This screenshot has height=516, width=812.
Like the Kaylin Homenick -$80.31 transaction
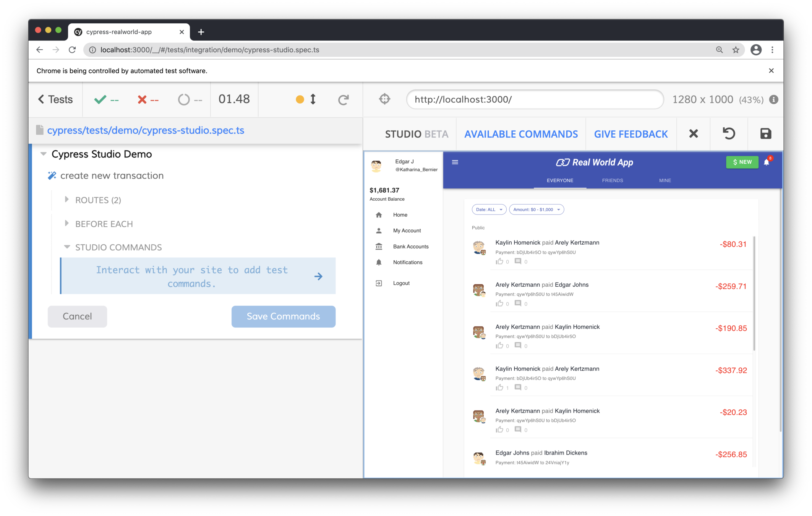point(499,261)
